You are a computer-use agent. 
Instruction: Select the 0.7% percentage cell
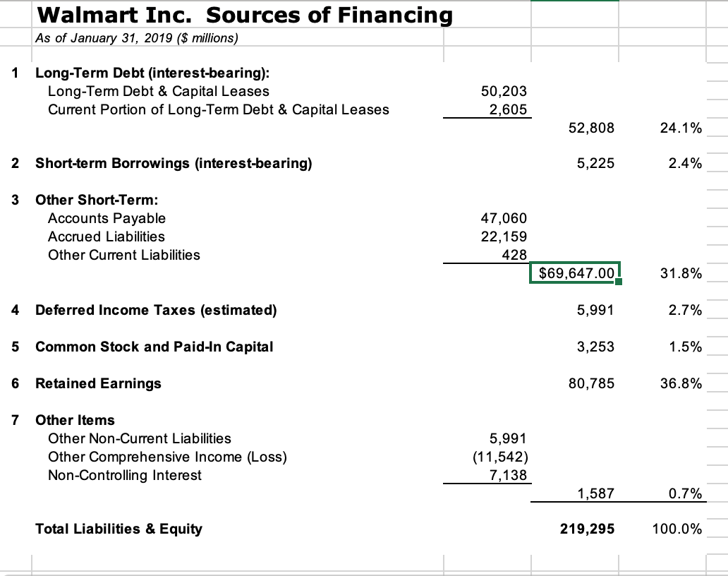click(685, 493)
